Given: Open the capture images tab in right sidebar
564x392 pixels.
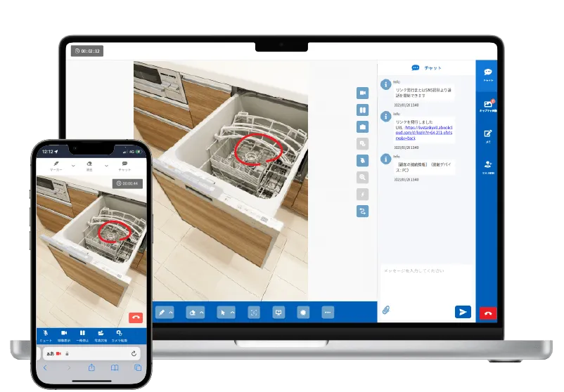Looking at the screenshot, I should (487, 106).
